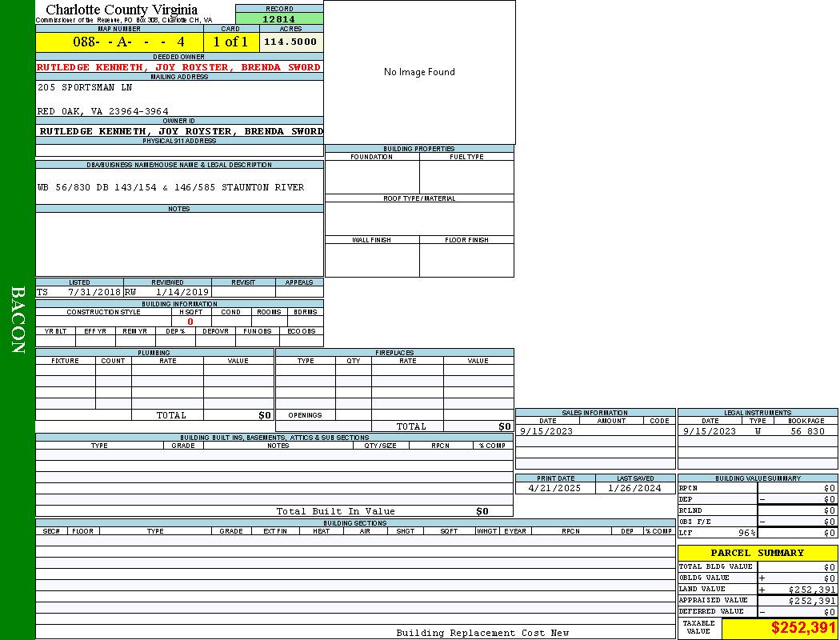Click the legal instruments book/page 56 830
Image resolution: width=840 pixels, height=640 pixels.
806,431
